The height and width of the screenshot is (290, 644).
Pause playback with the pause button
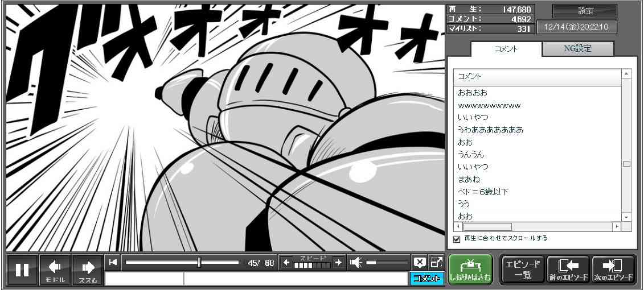[22, 270]
